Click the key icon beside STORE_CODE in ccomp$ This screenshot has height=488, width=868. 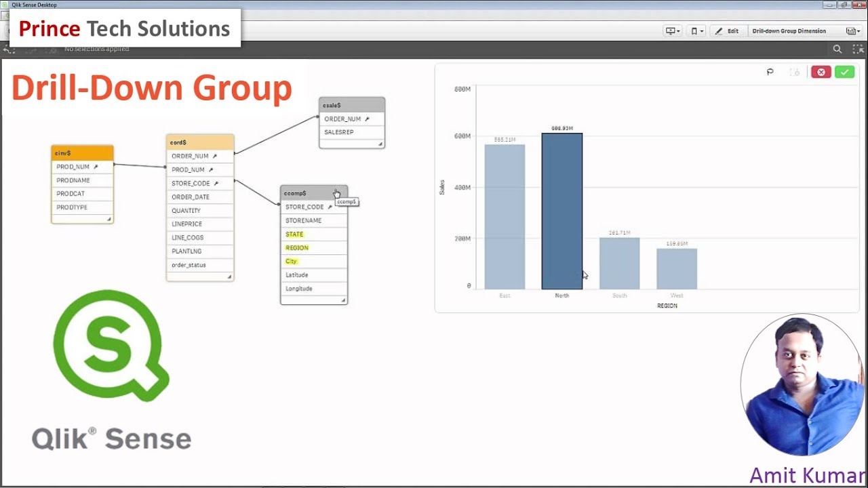click(x=330, y=207)
